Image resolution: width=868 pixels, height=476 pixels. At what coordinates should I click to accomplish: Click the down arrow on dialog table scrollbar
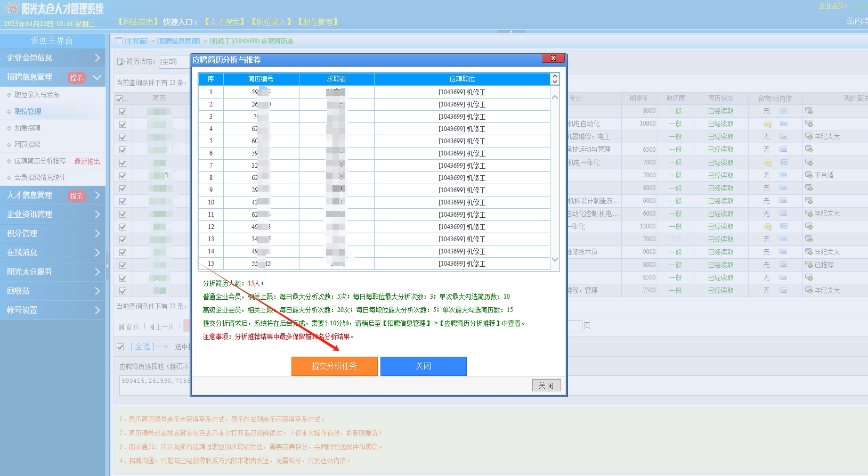(555, 260)
